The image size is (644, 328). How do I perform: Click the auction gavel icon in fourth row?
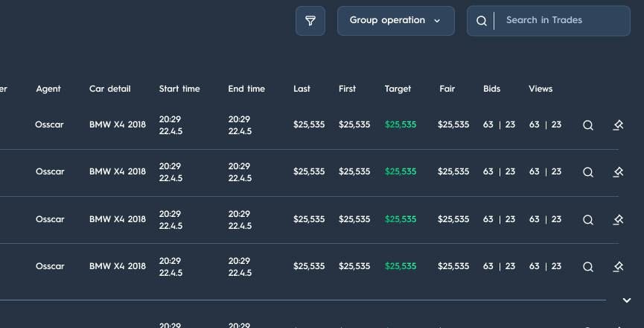[x=618, y=266]
